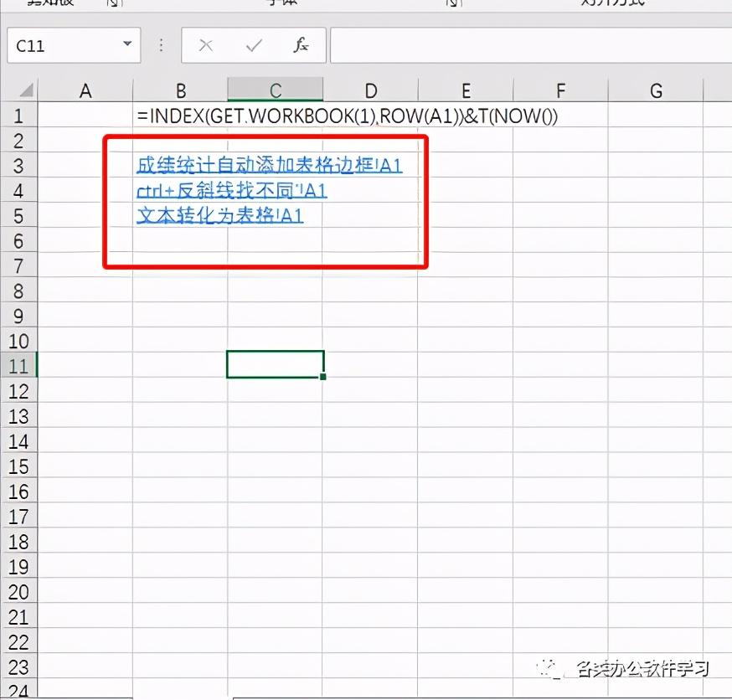Click the Name Box showing C11
The height and width of the screenshot is (700, 732).
pyautogui.click(x=74, y=45)
